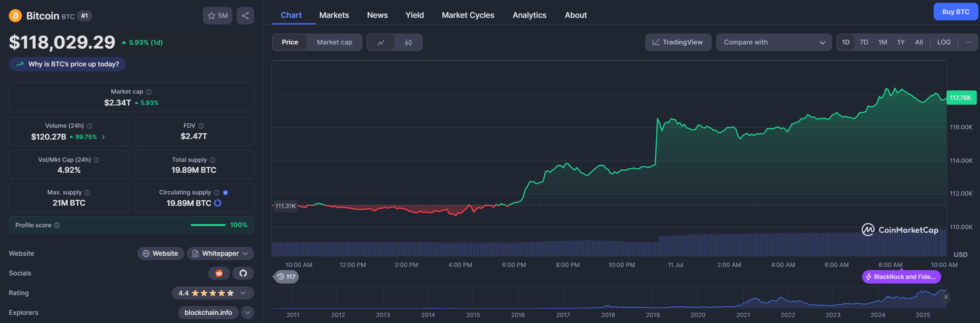Viewport: 980px width, 323px height.
Task: Open more chart options ellipsis
Action: click(969, 42)
